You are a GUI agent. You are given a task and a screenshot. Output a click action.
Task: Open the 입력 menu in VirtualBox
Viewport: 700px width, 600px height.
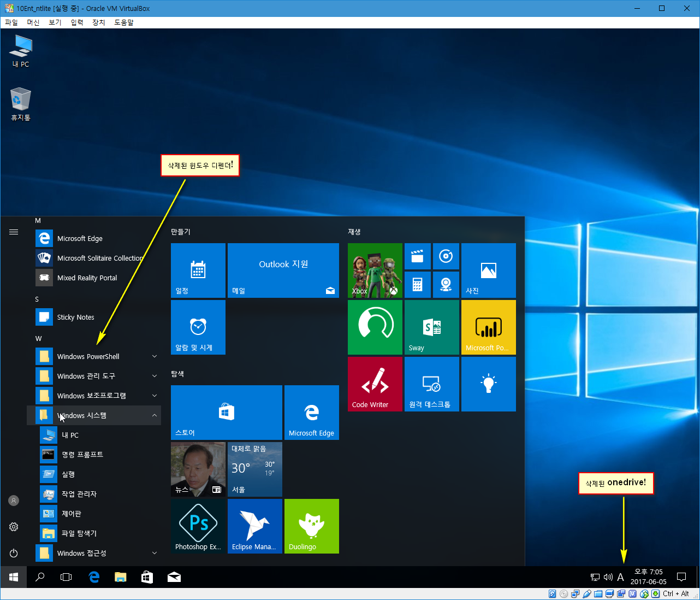[x=77, y=22]
